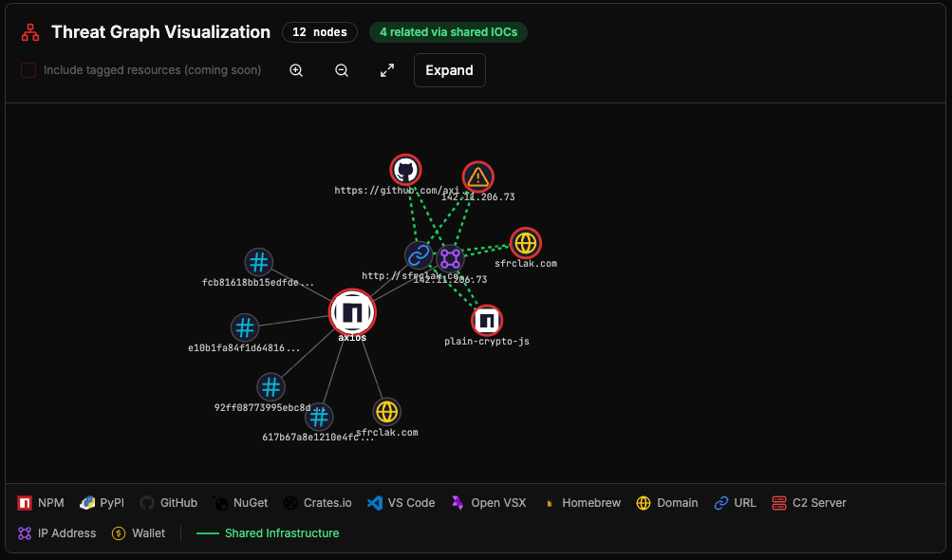
Task: Select hash node e10b1fa84f1d64816
Action: pos(245,328)
